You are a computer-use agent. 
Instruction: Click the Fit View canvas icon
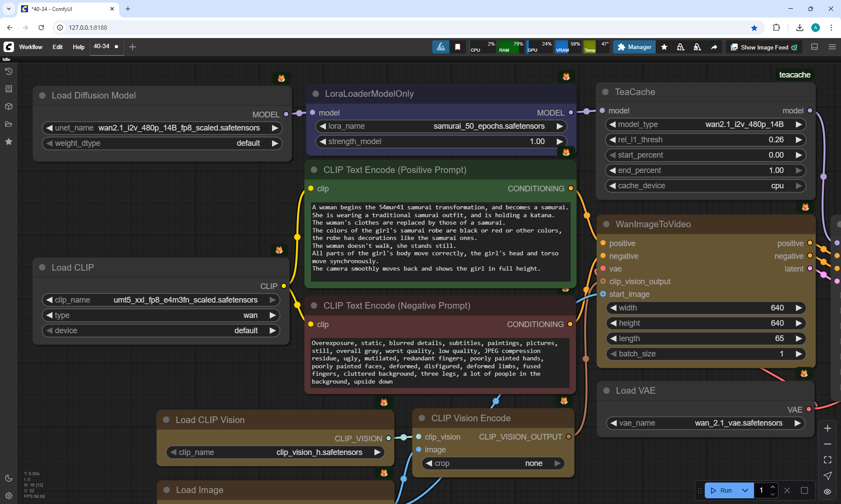(827, 460)
